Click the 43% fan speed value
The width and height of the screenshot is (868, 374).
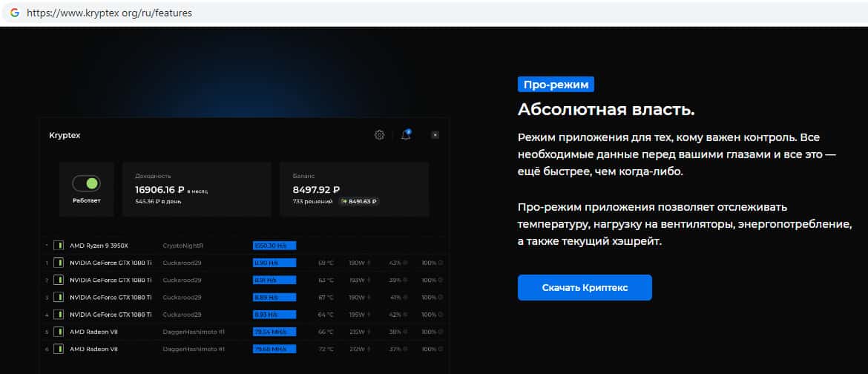pyautogui.click(x=395, y=263)
